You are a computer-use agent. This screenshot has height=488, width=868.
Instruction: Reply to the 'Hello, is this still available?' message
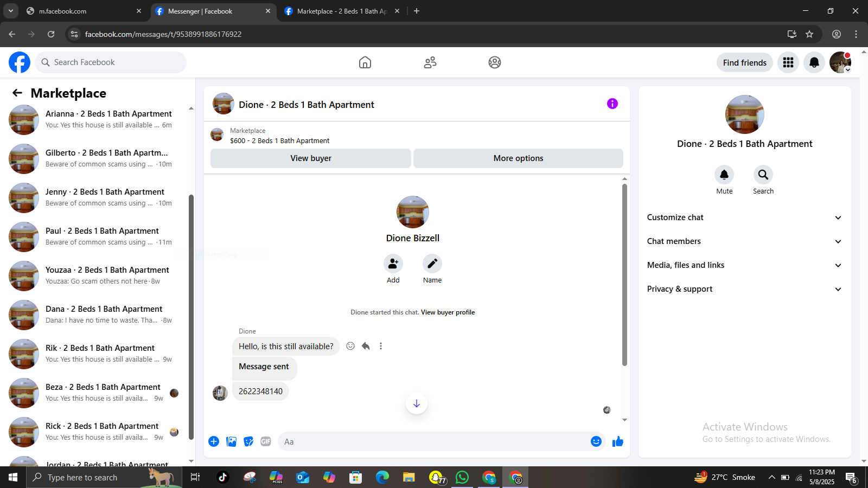click(366, 346)
